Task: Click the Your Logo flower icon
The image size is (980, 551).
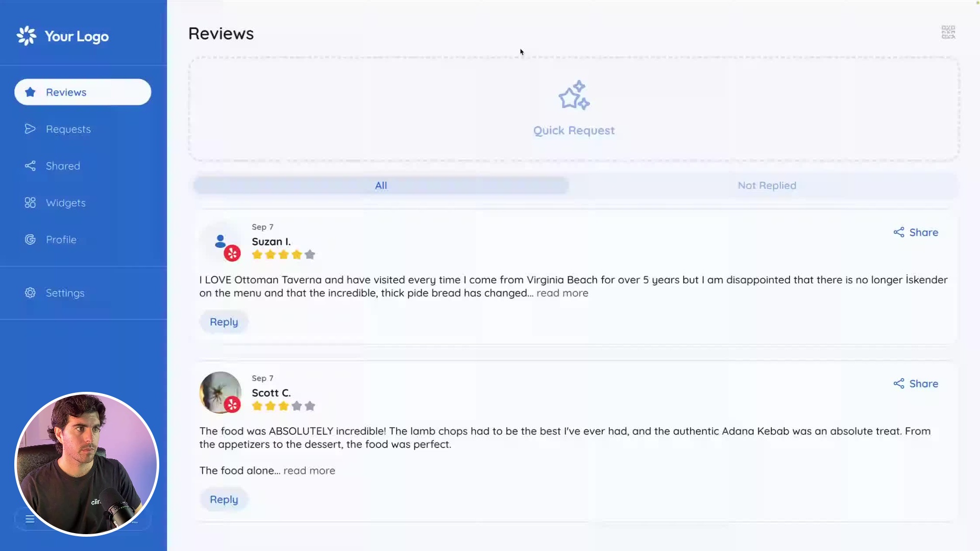Action: coord(27,36)
